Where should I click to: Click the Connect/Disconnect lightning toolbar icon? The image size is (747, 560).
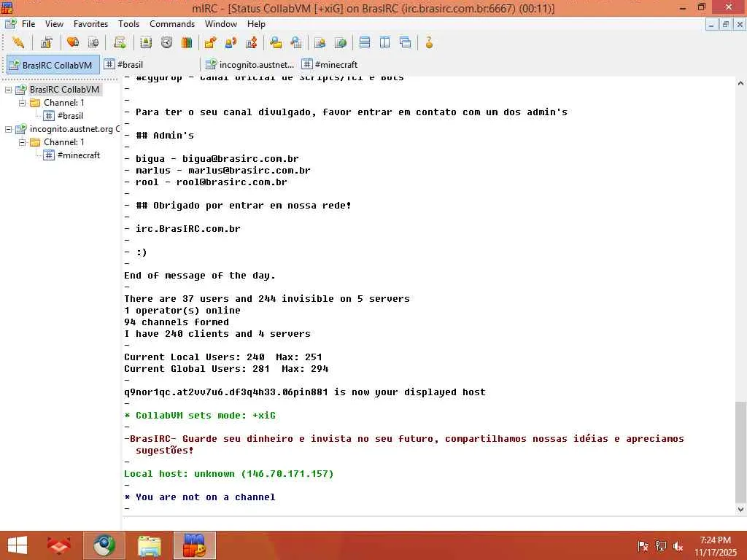pyautogui.click(x=18, y=42)
